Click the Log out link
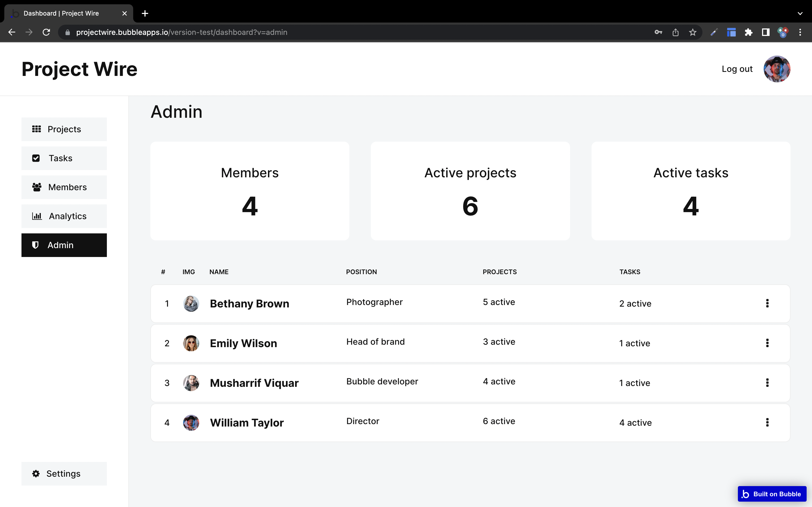812x507 pixels. pyautogui.click(x=737, y=69)
